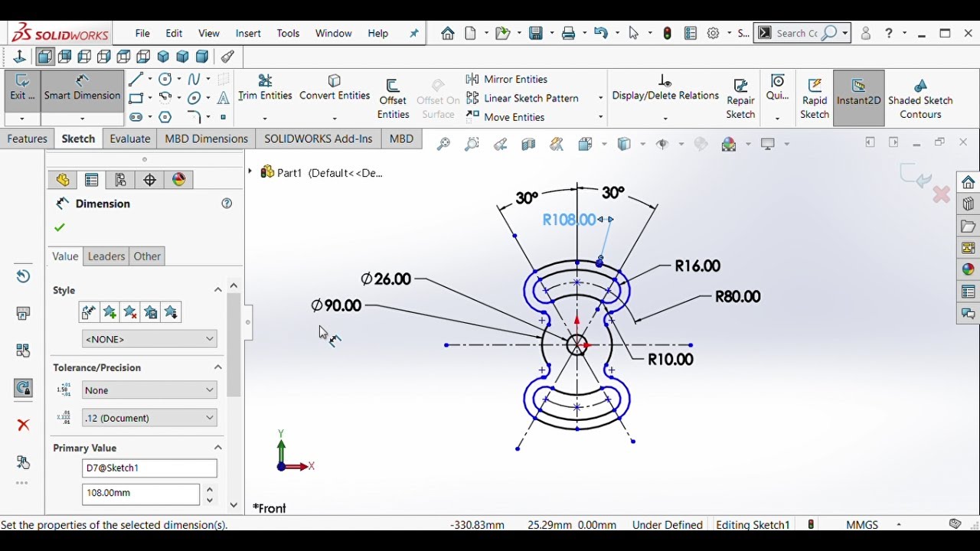Open Display/Delete Relations
980x551 pixels.
pos(665,88)
